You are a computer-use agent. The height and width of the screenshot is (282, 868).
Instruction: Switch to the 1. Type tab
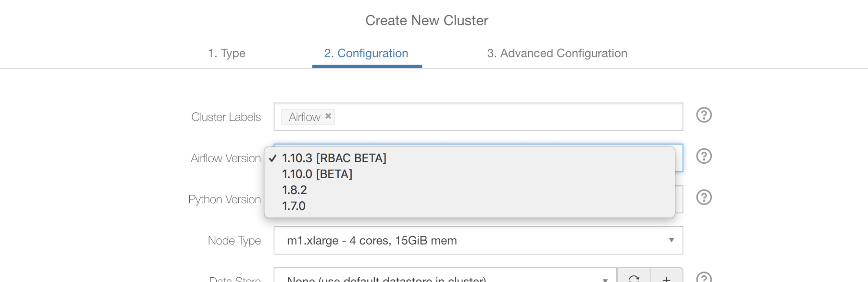click(x=227, y=53)
